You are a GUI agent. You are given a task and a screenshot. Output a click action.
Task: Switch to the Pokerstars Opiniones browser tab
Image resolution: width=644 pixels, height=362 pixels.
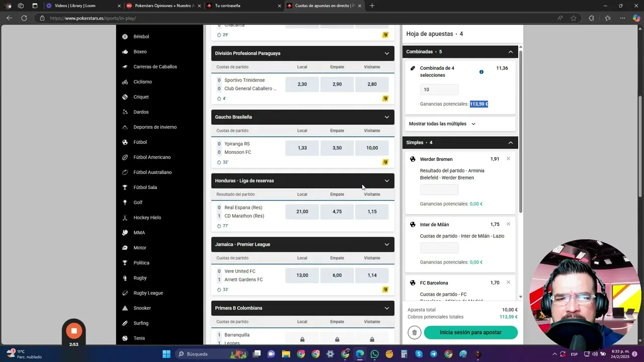[x=164, y=6]
